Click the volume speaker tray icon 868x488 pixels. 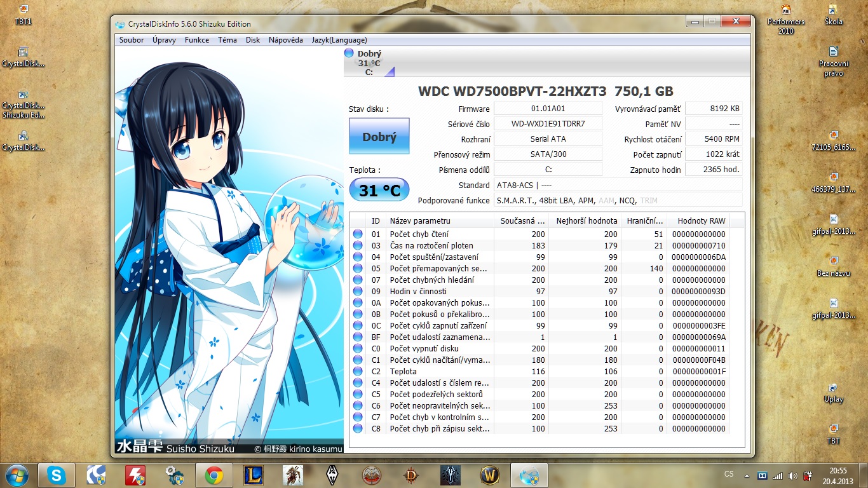[792, 475]
